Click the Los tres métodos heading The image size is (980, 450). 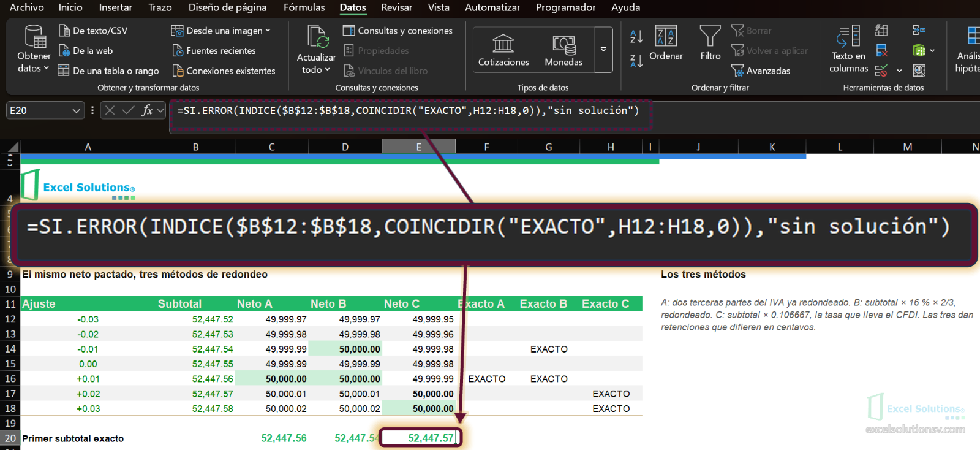[x=703, y=275]
